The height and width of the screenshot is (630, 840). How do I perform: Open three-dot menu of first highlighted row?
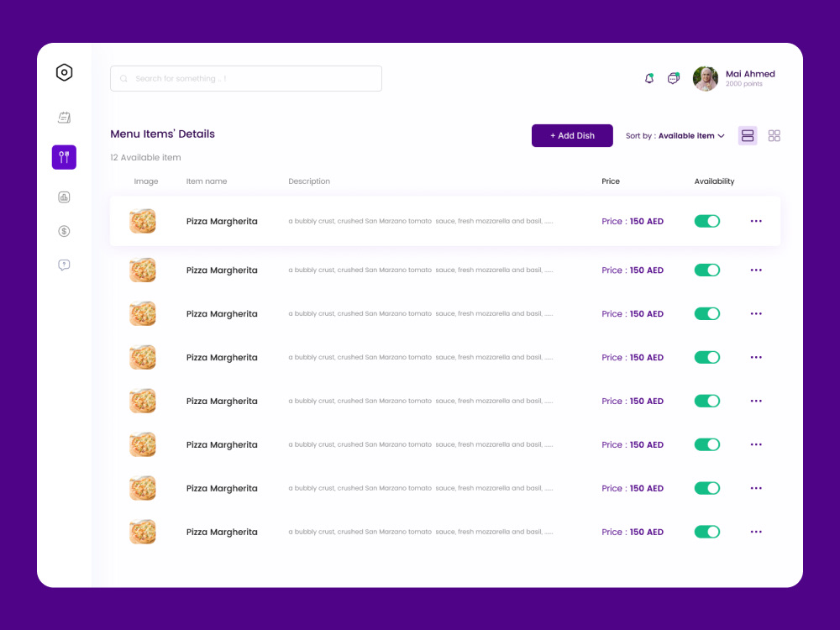756,221
